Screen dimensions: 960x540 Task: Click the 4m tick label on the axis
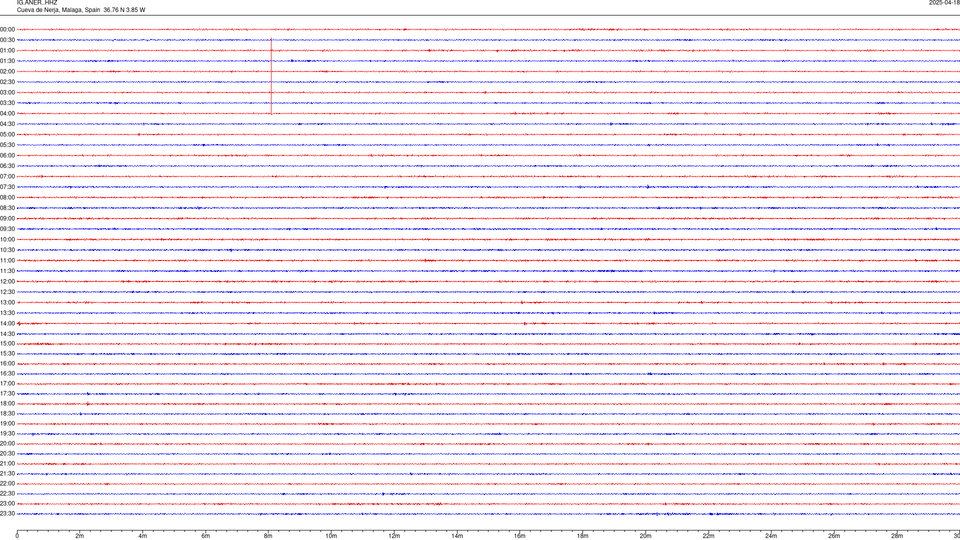point(143,536)
